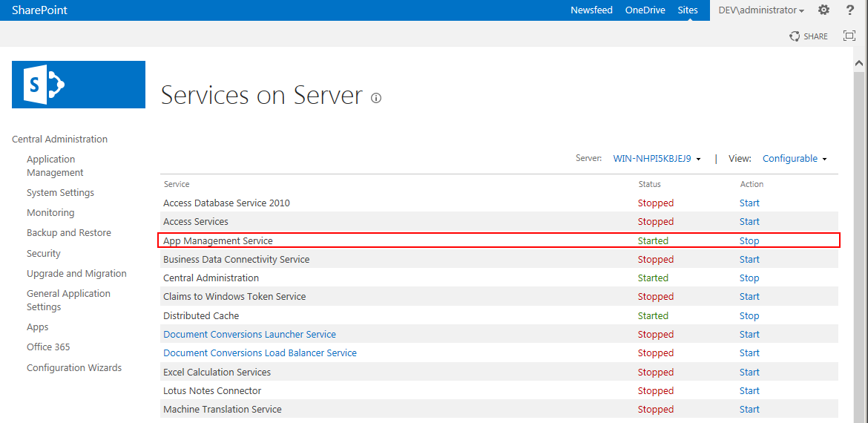Open Central Administration in sidebar
Viewport: 868px width, 423px height.
(x=60, y=139)
